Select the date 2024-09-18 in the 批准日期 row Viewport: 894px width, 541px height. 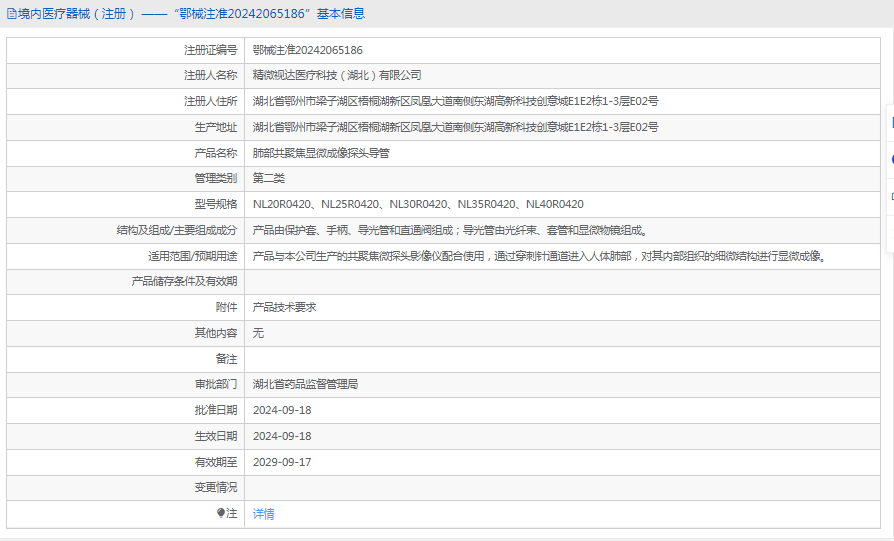282,410
